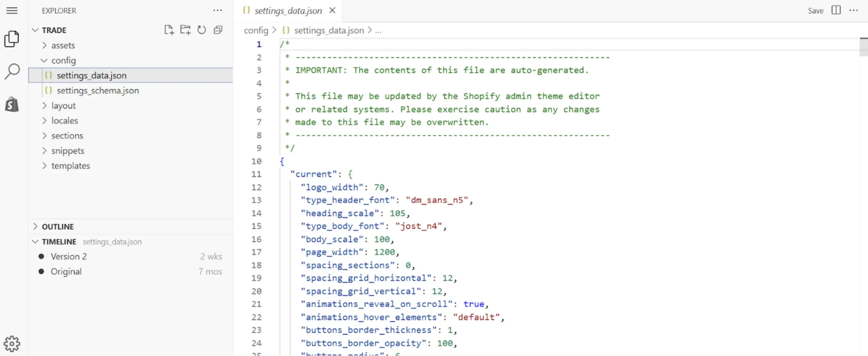
Task: Open the hamburger menu
Action: 12,11
